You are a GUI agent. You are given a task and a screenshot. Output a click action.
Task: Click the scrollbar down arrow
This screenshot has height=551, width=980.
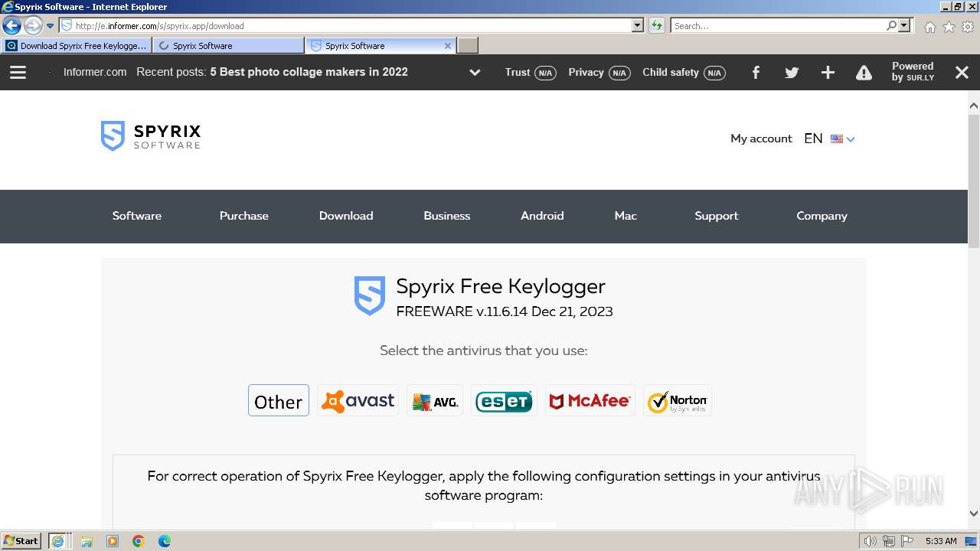(974, 514)
